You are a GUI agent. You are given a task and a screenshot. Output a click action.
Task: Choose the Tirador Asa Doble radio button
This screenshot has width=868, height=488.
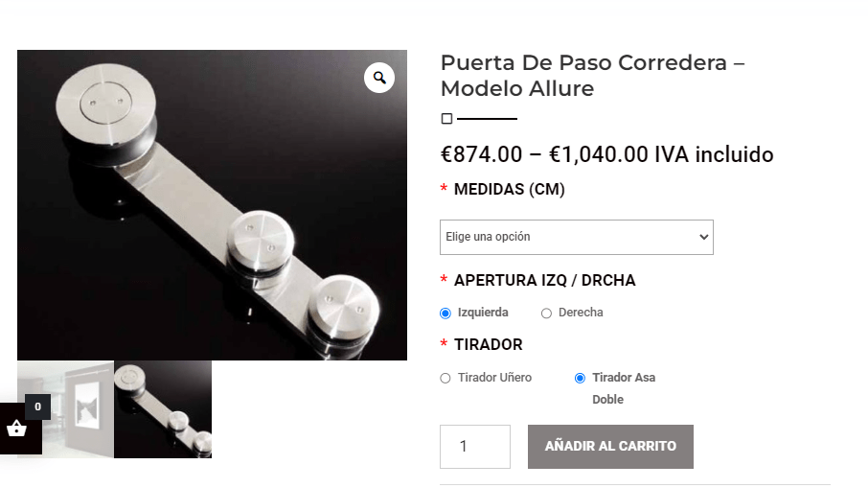(x=581, y=379)
